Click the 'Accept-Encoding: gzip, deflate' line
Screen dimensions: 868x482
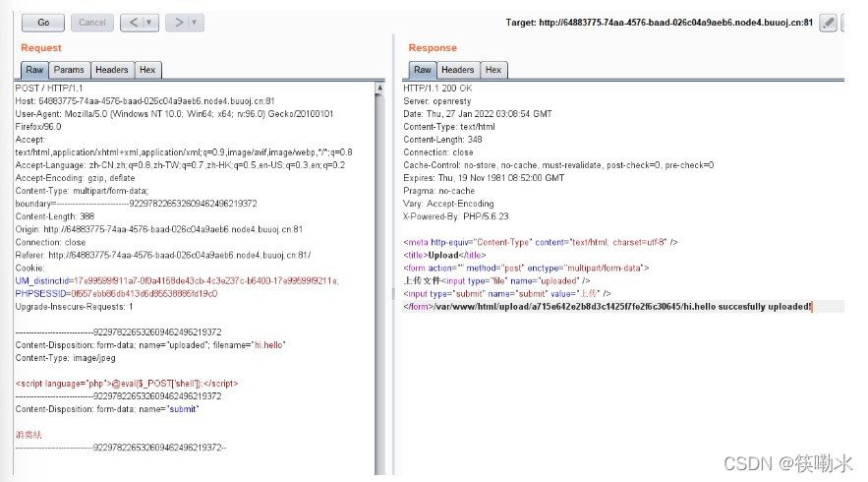click(75, 178)
